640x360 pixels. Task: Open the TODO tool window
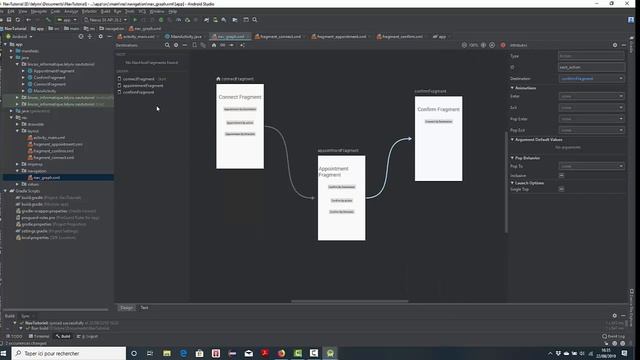click(14, 336)
